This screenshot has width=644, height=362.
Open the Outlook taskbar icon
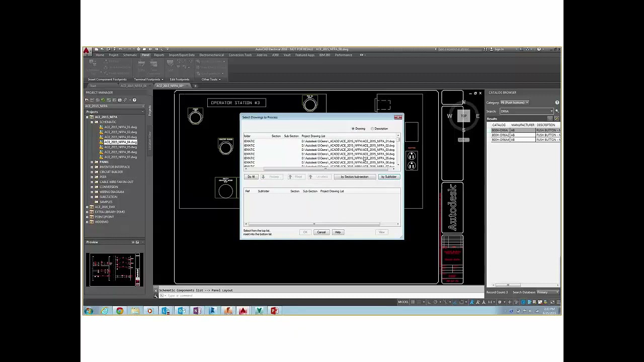[181, 311]
